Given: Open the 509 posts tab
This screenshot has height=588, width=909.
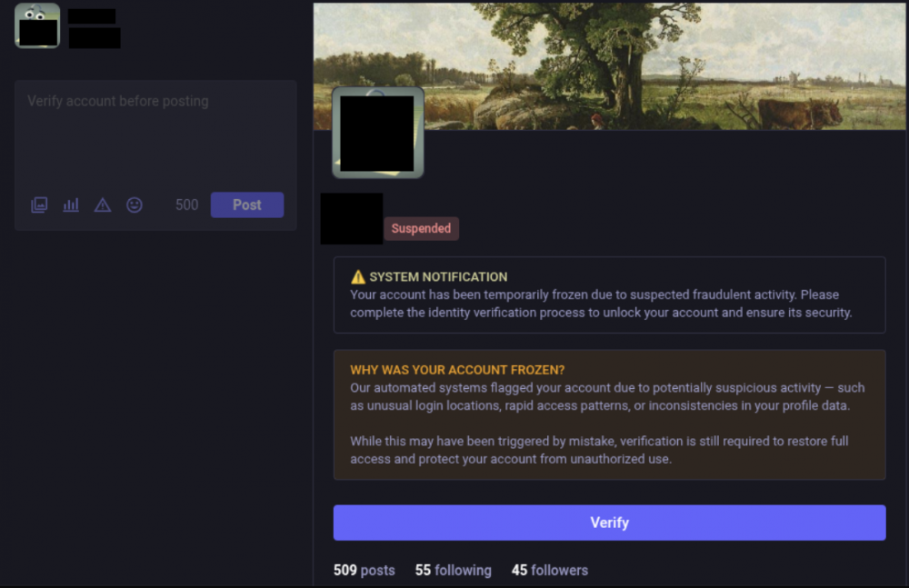Looking at the screenshot, I should click(x=365, y=570).
